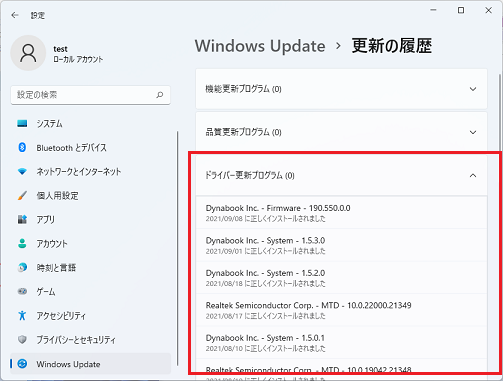The height and width of the screenshot is (381, 503).
Task: Click the 機能更新プログラム (0) header text
Action: [243, 89]
